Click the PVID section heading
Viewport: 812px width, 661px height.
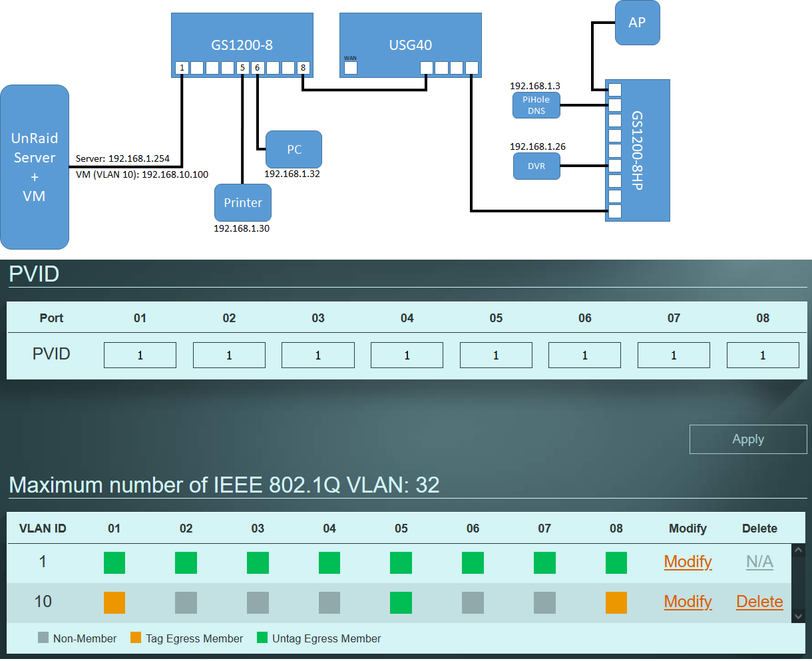point(34,274)
